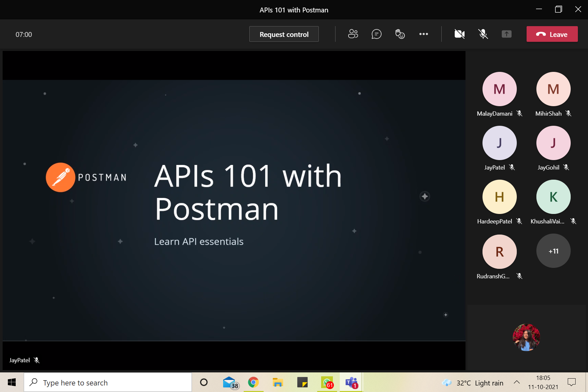This screenshot has width=588, height=392.
Task: Open File Explorer from the taskbar
Action: coord(278,382)
